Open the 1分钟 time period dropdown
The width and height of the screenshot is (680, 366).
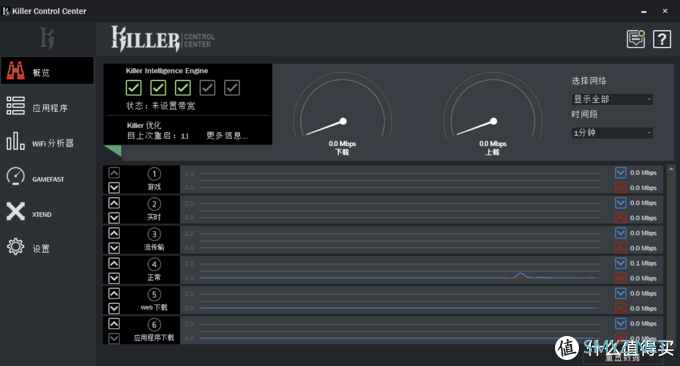[612, 133]
